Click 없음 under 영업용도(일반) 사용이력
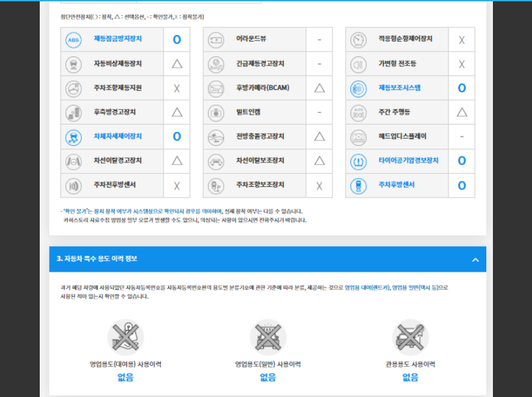This screenshot has width=532, height=397. click(268, 377)
